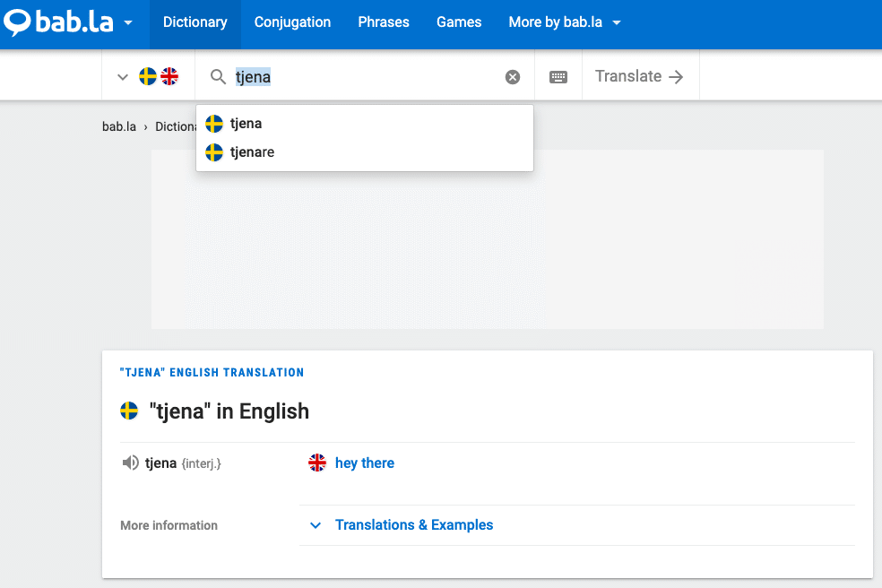The width and height of the screenshot is (882, 588).
Task: Clear the search field with the X icon
Action: pos(513,77)
